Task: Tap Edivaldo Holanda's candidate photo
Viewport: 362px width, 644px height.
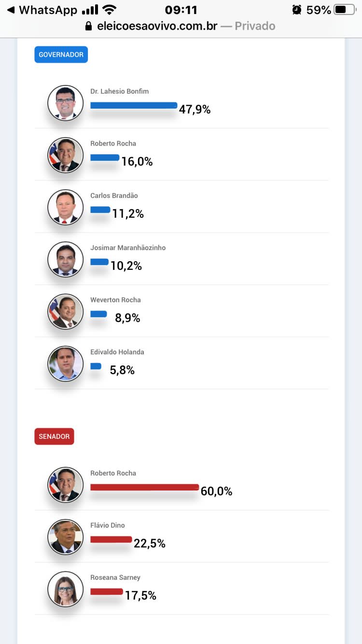Action: (66, 364)
